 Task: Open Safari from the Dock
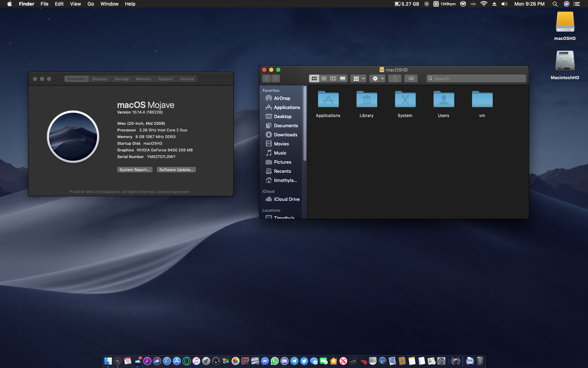pyautogui.click(x=167, y=361)
